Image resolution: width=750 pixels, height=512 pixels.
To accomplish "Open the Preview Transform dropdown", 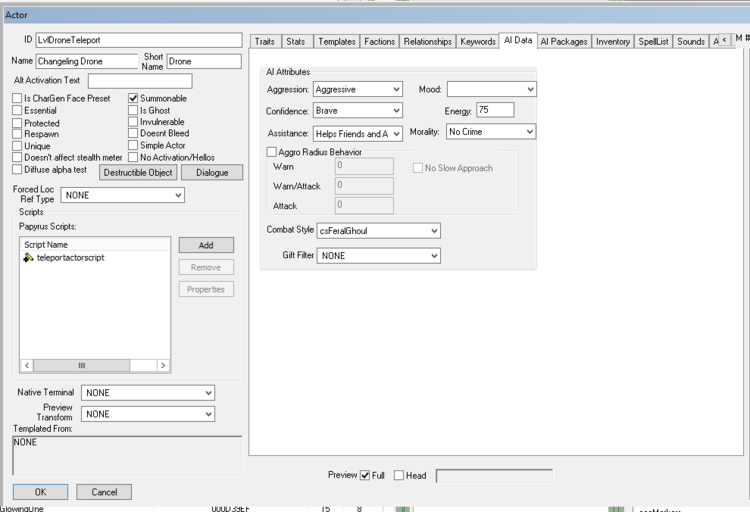I will pos(148,414).
